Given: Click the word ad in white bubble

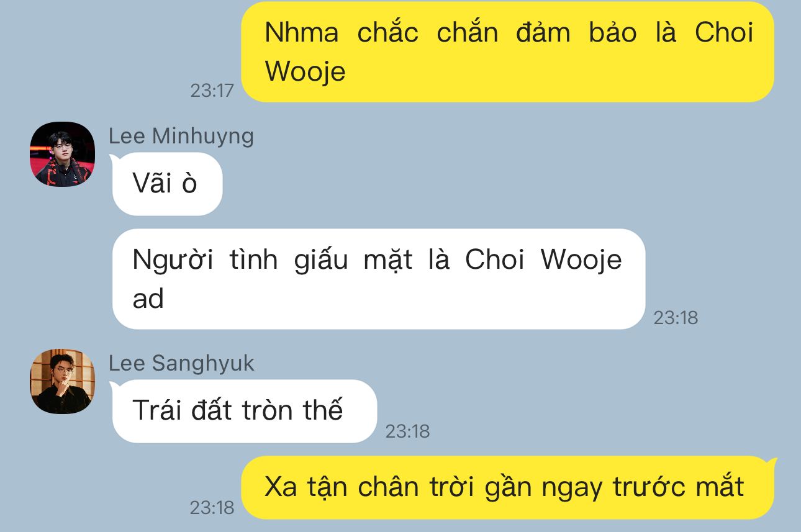Looking at the screenshot, I should pyautogui.click(x=148, y=299).
